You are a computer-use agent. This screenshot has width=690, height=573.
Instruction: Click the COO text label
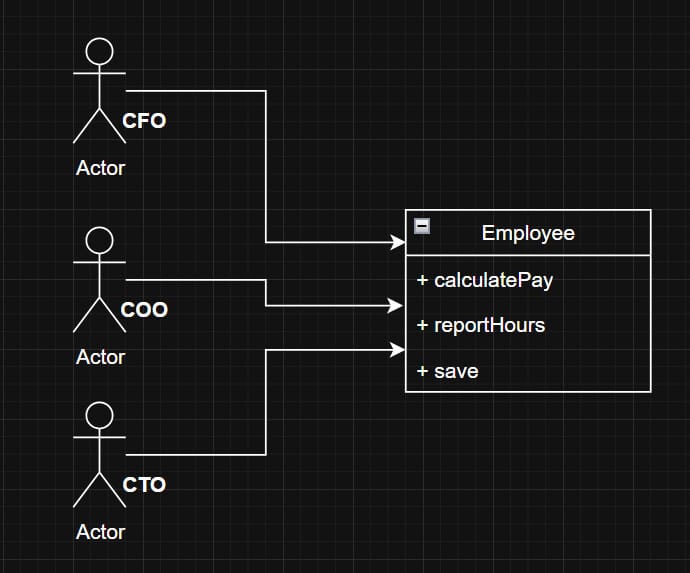point(144,310)
